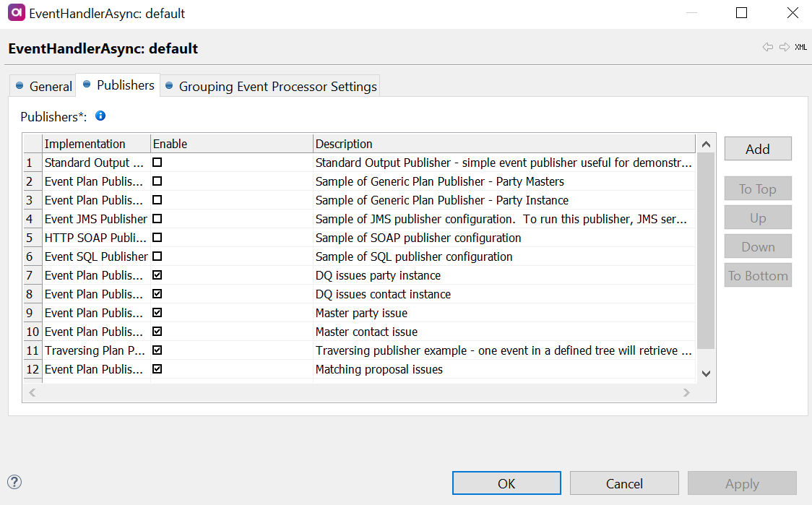Select the HTTP SOAP Publisher row
The width and height of the screenshot is (812, 505).
pos(94,238)
